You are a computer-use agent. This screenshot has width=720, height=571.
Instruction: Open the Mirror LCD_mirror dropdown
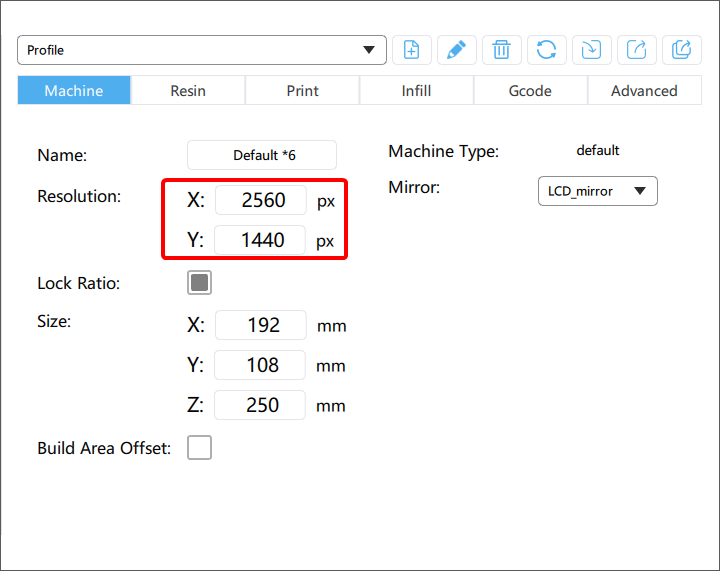(597, 191)
